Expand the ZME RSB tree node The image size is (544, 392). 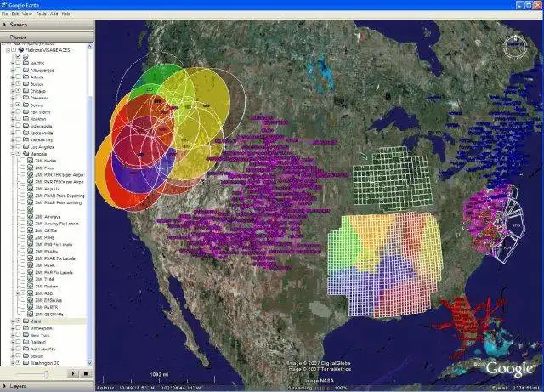[x=18, y=293]
